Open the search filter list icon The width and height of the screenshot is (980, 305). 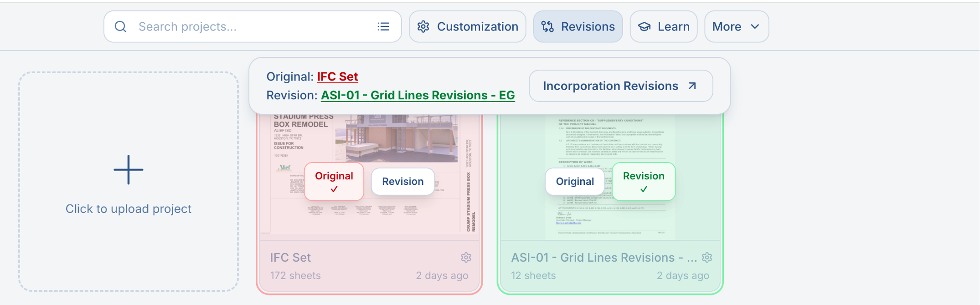click(x=383, y=27)
